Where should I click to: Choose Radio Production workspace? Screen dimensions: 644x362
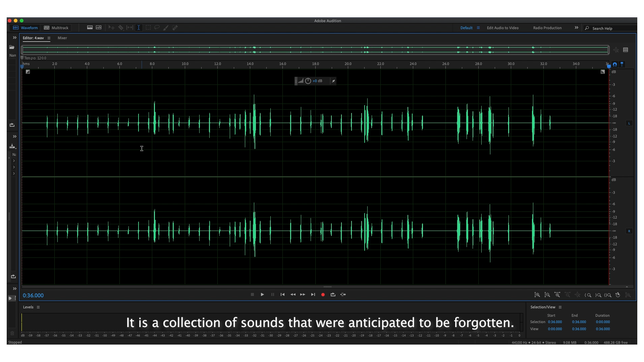point(547,28)
